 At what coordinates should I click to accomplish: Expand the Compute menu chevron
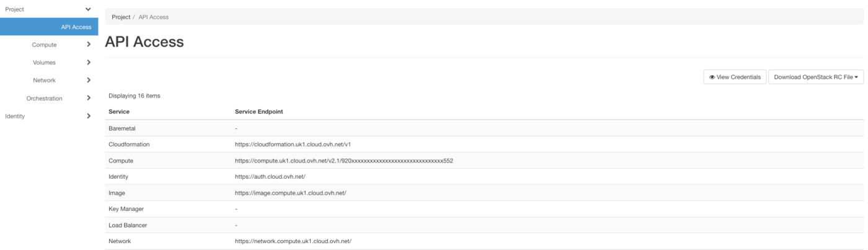[x=89, y=45]
